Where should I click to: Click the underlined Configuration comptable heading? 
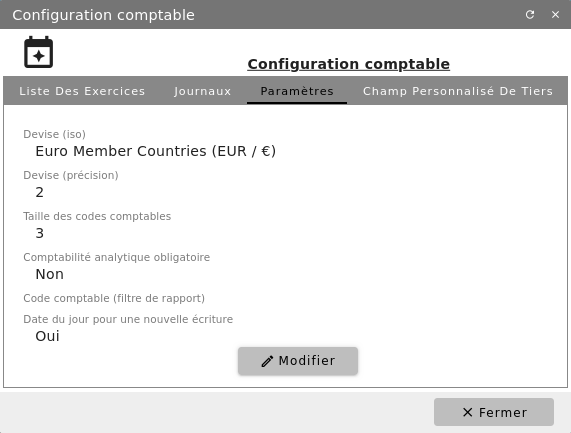click(348, 64)
